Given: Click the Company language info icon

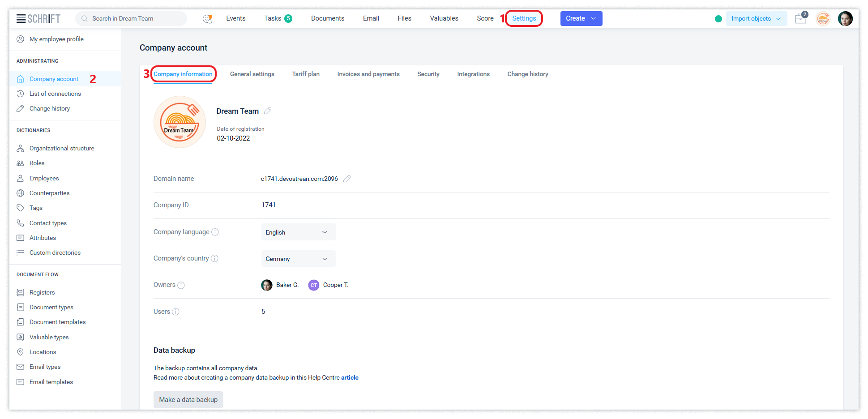Looking at the screenshot, I should click(215, 232).
